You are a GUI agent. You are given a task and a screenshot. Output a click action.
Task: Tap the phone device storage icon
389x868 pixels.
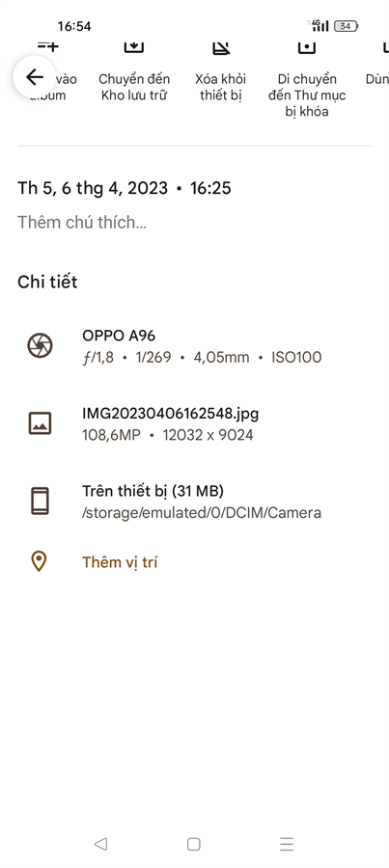coord(40,501)
